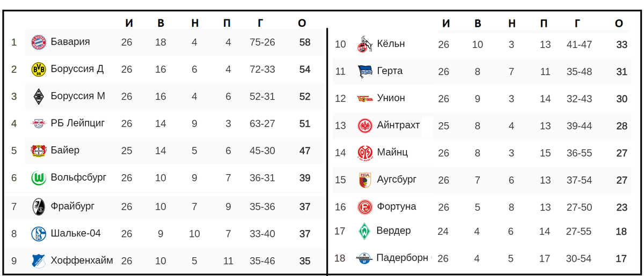This screenshot has width=644, height=276.
Task: Select the Герта team name
Action: click(390, 71)
